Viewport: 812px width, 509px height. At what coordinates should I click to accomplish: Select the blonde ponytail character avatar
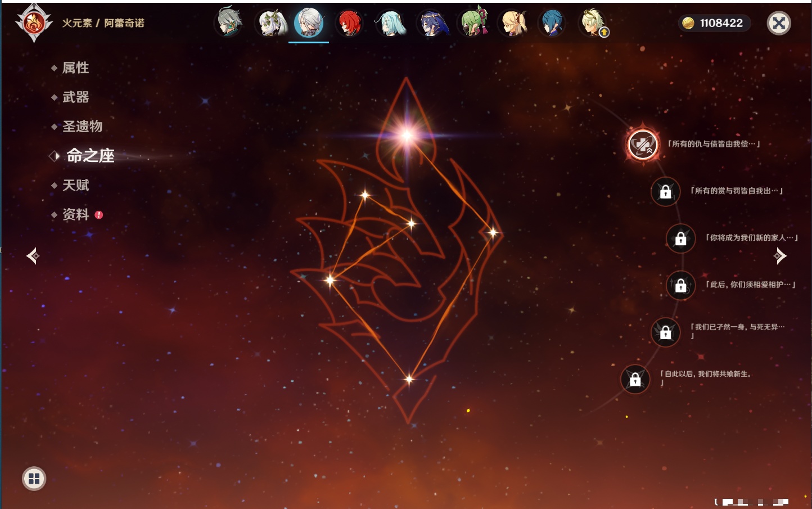513,23
